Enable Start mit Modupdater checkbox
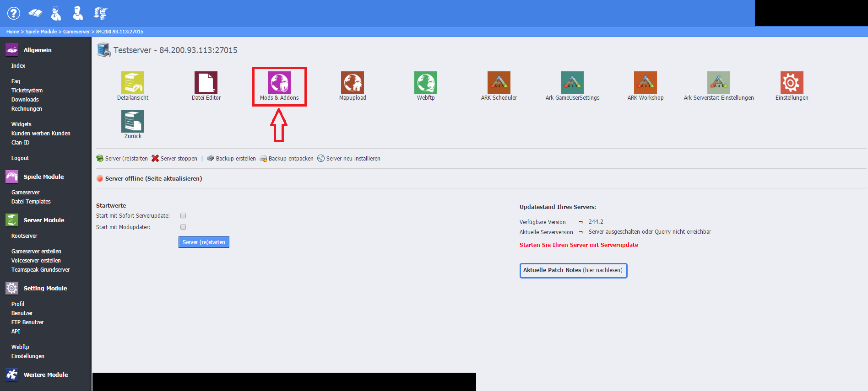 point(183,227)
